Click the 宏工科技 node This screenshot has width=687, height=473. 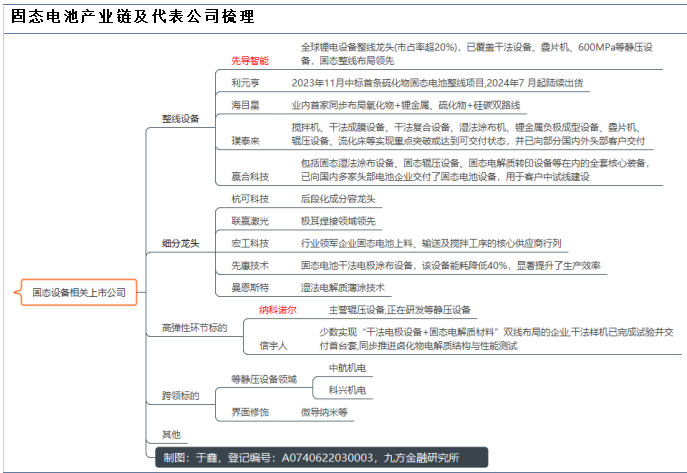250,244
